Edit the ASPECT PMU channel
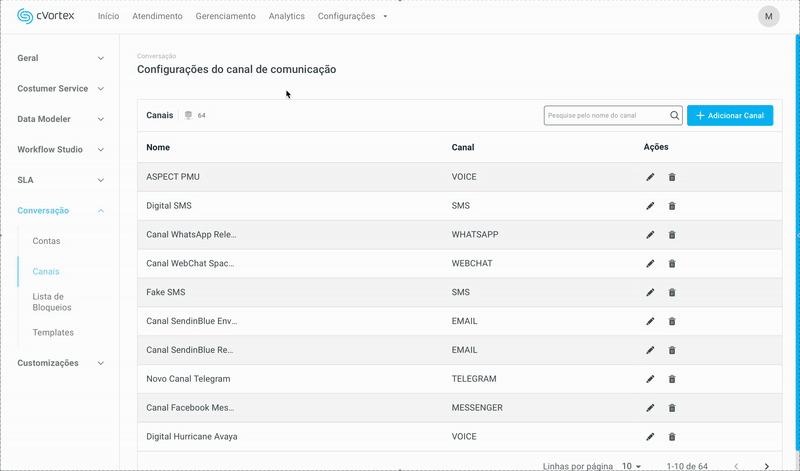Viewport: 800px width, 471px height. (x=650, y=177)
